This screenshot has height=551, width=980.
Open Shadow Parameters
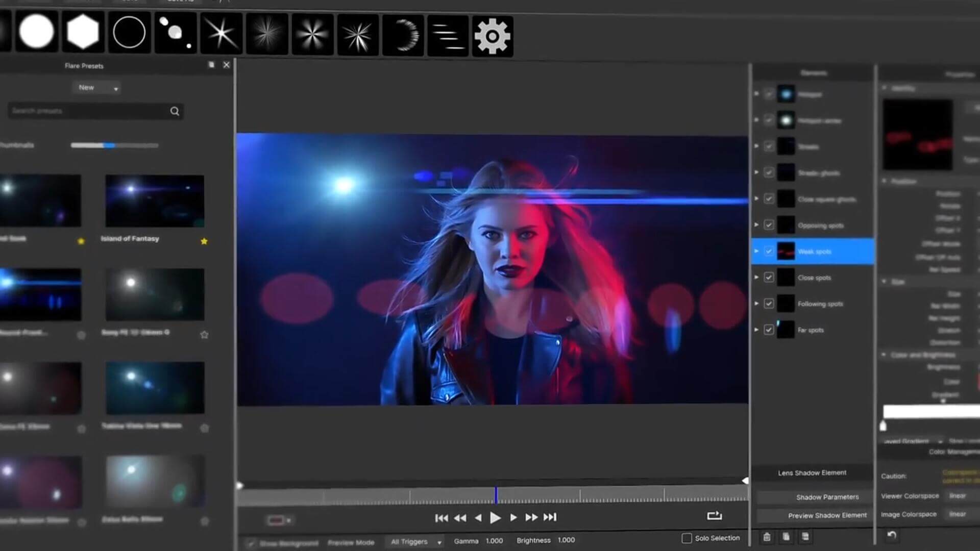pos(815,497)
